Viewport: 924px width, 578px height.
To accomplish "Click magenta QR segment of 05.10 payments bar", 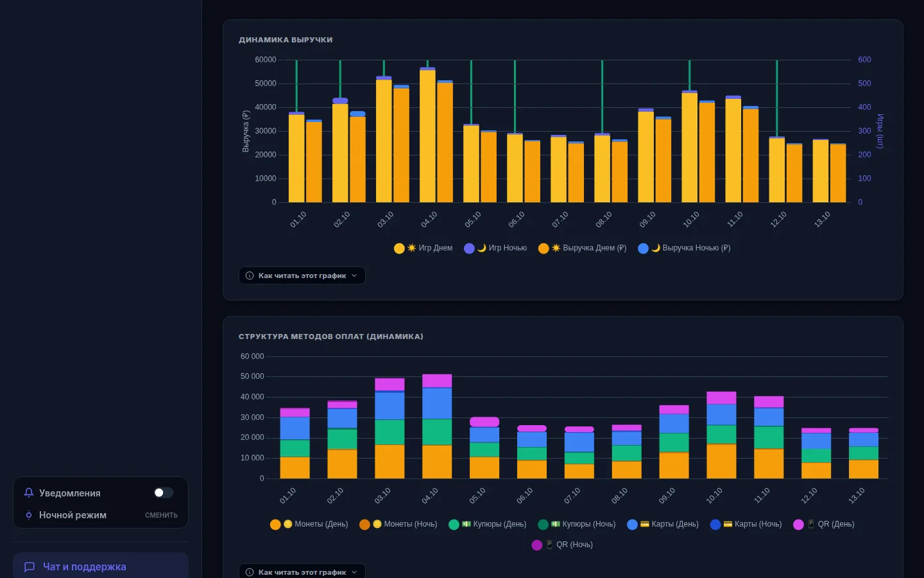I will click(484, 422).
